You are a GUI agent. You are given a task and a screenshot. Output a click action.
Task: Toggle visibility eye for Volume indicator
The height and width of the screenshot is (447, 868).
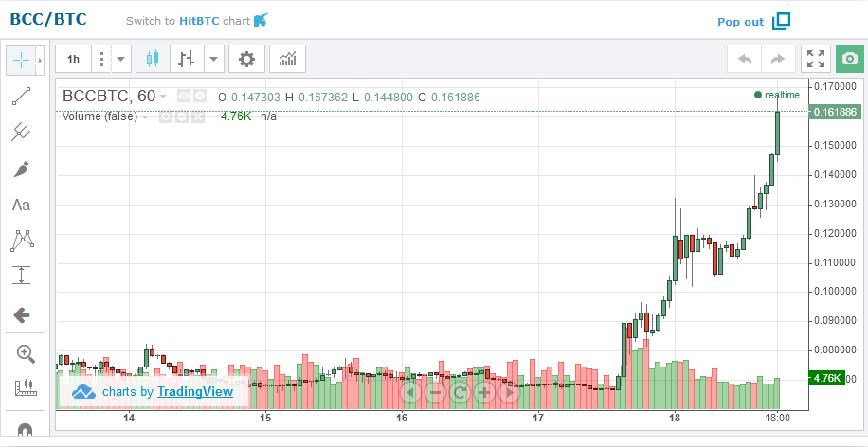tap(166, 116)
